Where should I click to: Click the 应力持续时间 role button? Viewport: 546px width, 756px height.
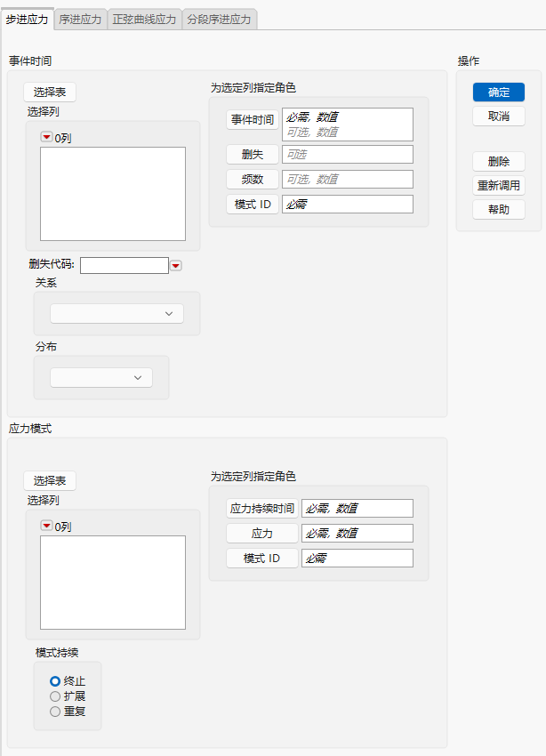pos(262,509)
